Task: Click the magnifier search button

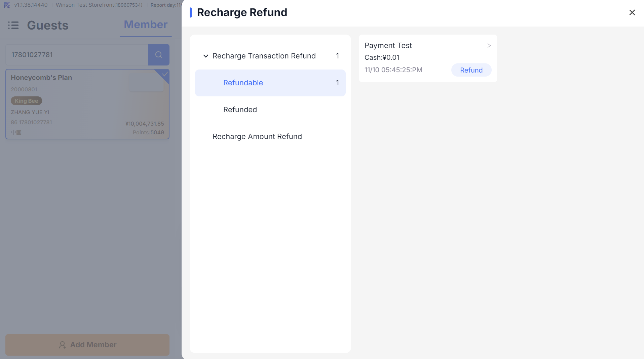Action: [x=158, y=55]
